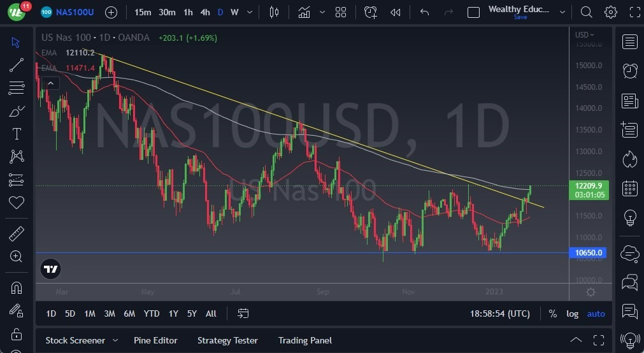Screen dimensions: 644x353
Task: Open the private chats panel
Action: point(629,282)
